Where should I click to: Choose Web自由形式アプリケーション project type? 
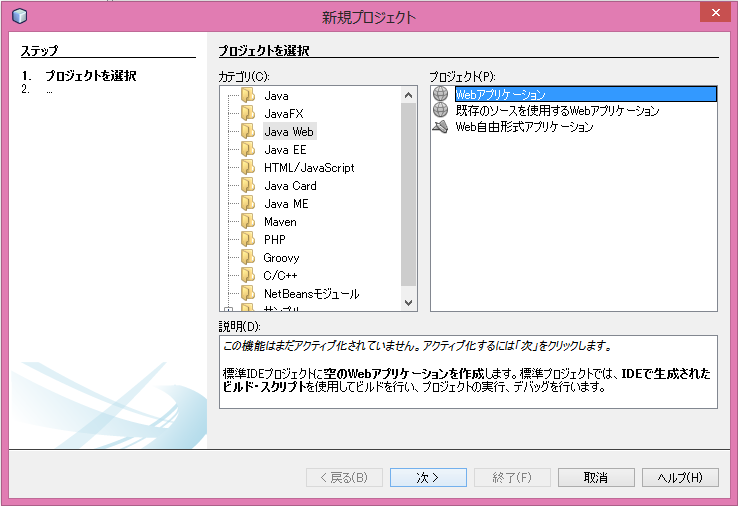(x=524, y=127)
